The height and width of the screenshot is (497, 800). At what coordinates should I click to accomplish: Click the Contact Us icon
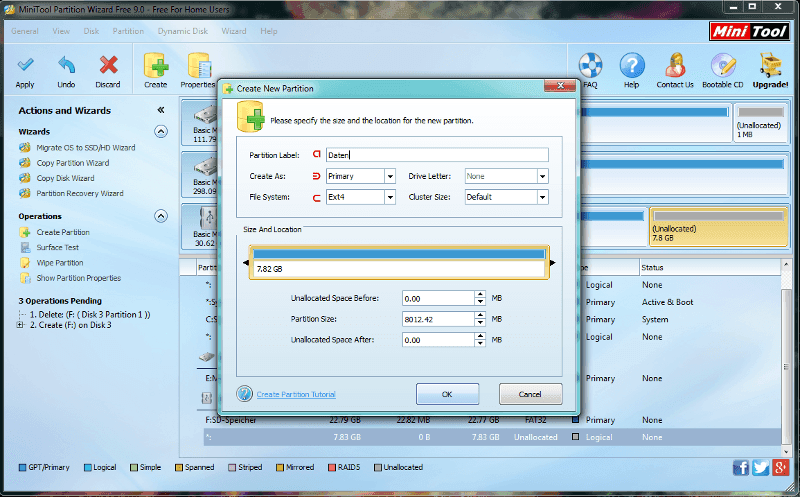(x=675, y=65)
